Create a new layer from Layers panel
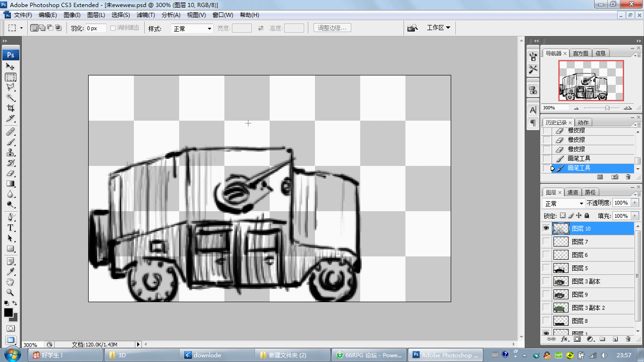Screen dimensions: 644x362 tap(615, 339)
